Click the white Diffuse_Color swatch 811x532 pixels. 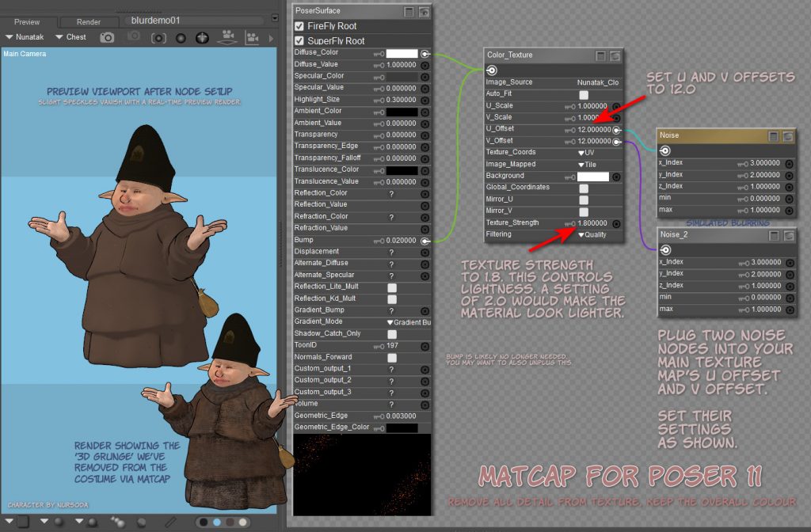(x=402, y=53)
